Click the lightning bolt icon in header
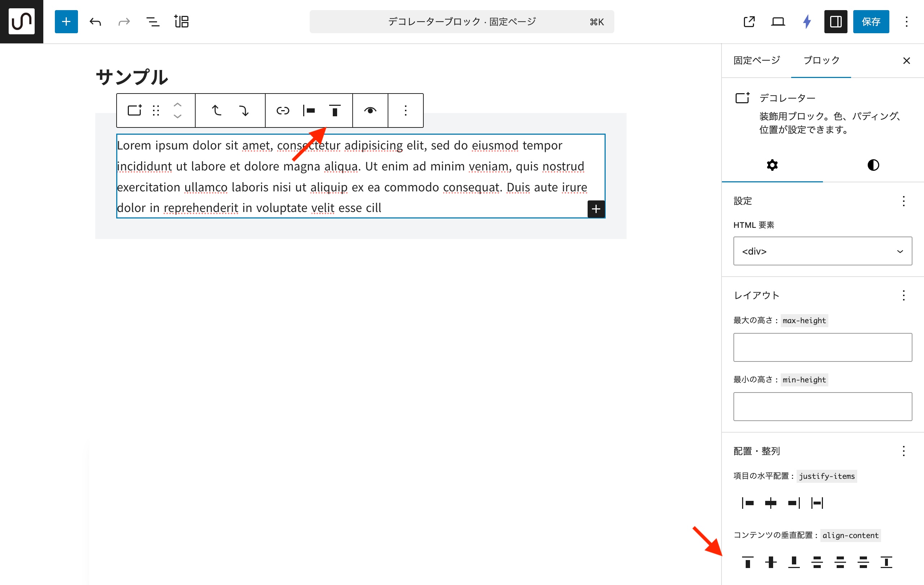The height and width of the screenshot is (585, 924). click(807, 22)
